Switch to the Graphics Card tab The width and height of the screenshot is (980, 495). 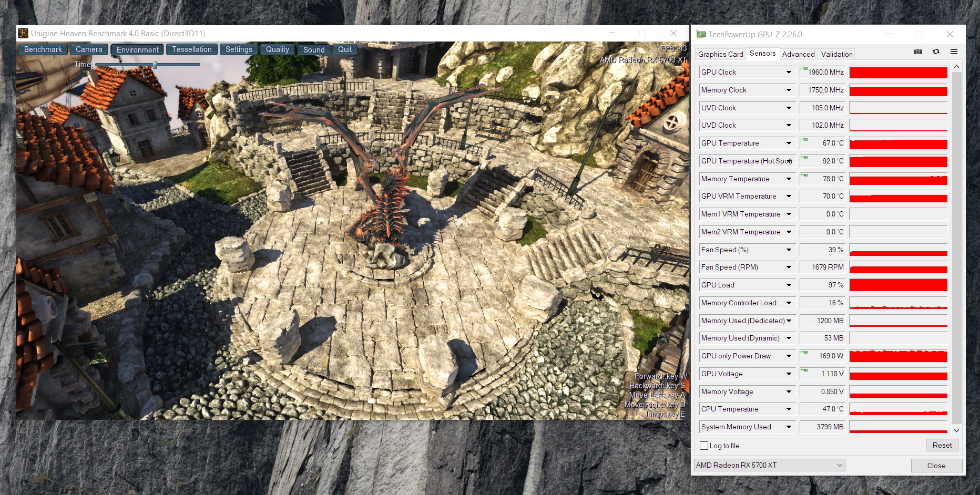(x=720, y=54)
